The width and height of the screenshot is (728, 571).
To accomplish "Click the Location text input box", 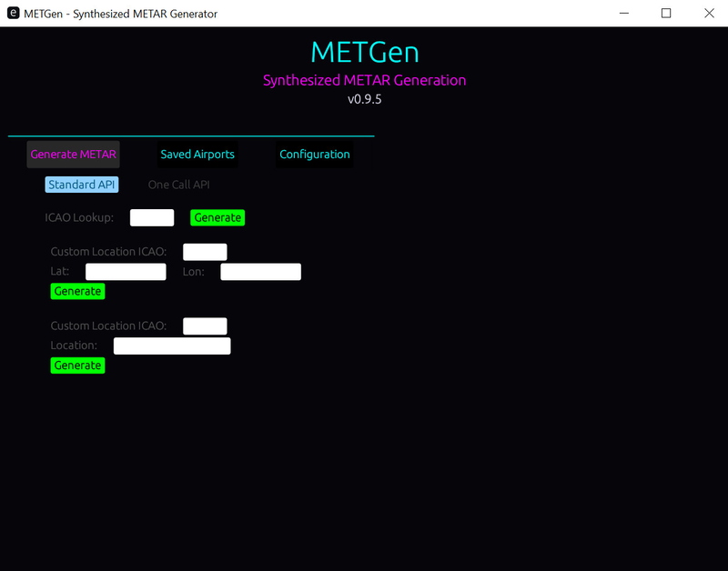I will [x=171, y=346].
